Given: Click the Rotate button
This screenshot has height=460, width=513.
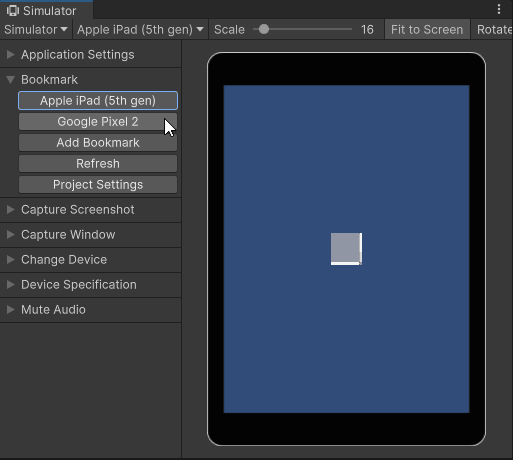Looking at the screenshot, I should coord(492,30).
